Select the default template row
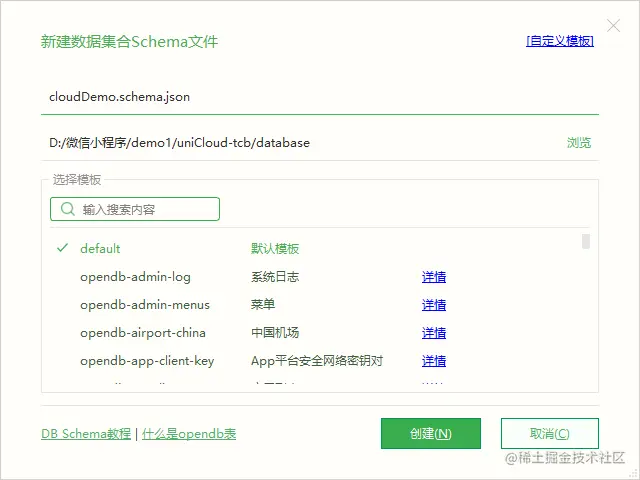 (x=315, y=248)
